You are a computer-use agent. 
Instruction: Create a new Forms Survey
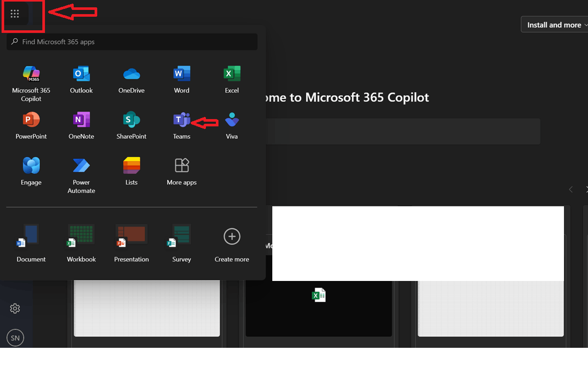point(181,243)
